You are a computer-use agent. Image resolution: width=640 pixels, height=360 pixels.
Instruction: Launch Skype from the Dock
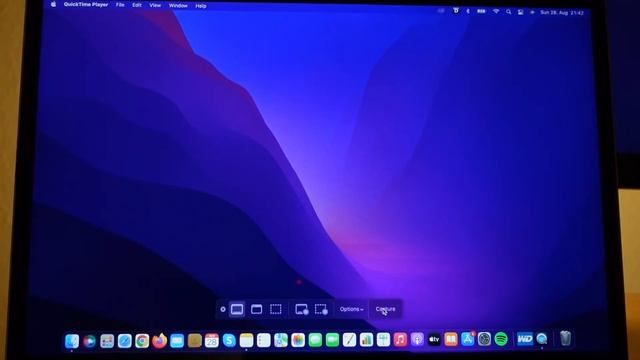[229, 340]
